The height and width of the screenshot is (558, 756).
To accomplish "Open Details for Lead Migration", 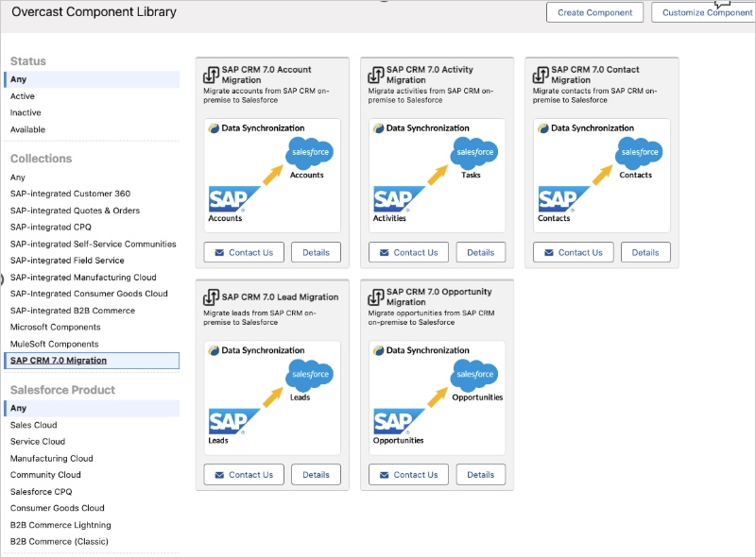I will point(316,474).
